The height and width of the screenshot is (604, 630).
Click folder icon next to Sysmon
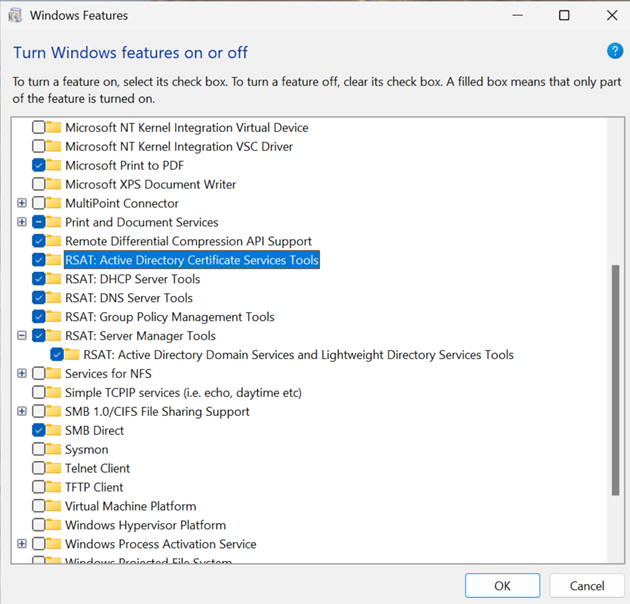55,449
